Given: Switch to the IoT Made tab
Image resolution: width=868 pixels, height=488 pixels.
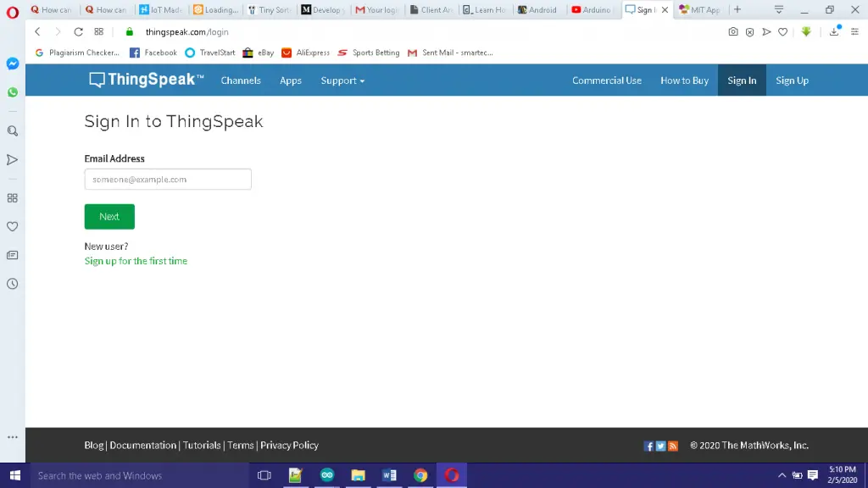Looking at the screenshot, I should (161, 9).
